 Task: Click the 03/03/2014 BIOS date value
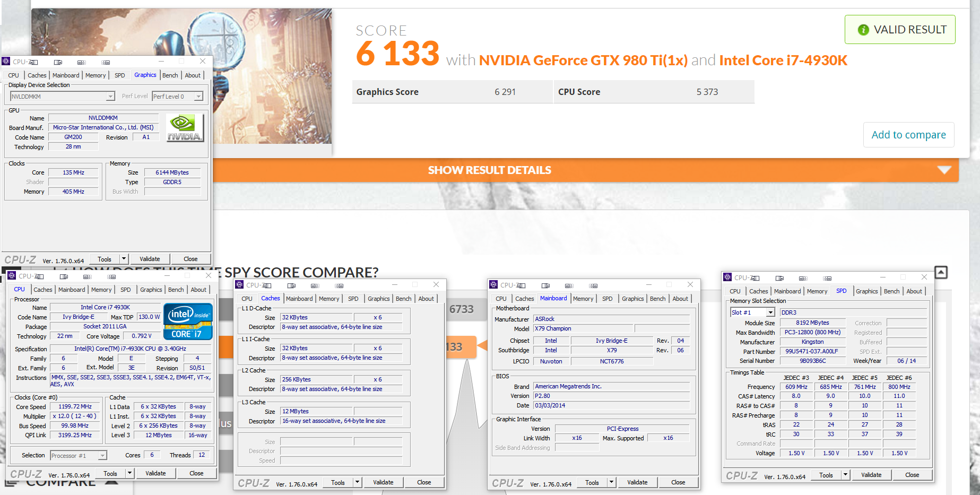point(611,405)
